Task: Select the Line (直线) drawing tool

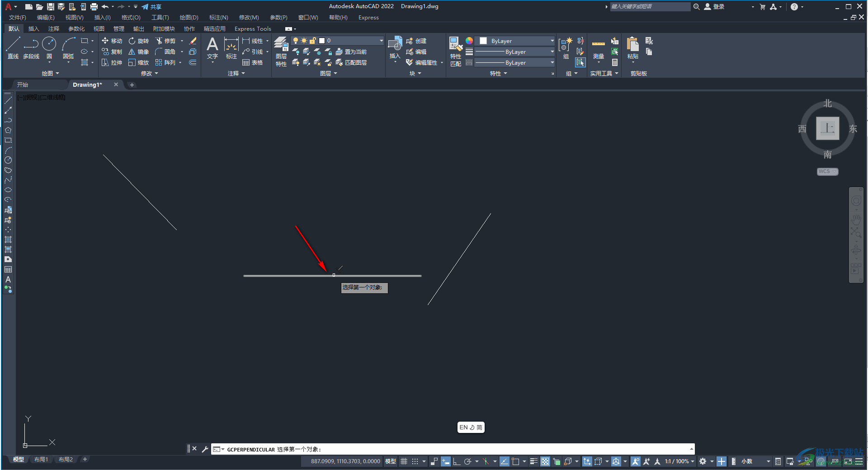Action: pyautogui.click(x=13, y=48)
